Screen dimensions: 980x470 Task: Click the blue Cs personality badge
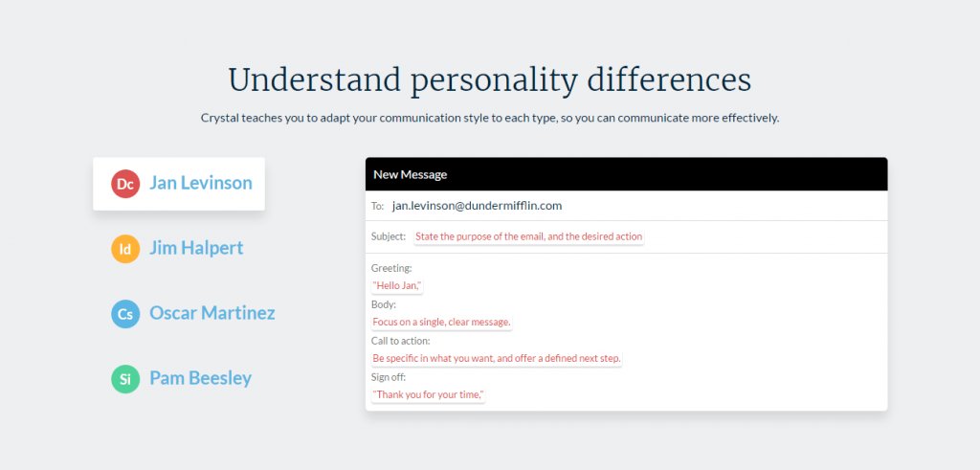point(126,313)
